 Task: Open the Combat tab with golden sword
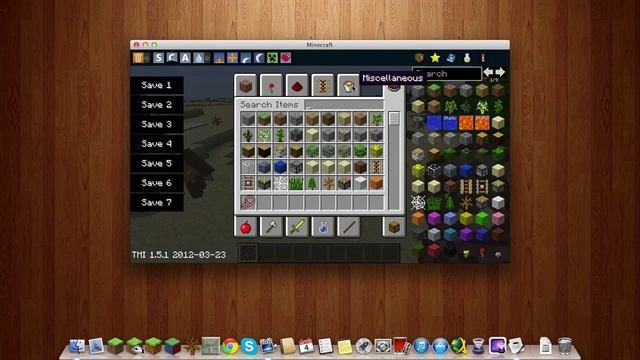[x=297, y=227]
